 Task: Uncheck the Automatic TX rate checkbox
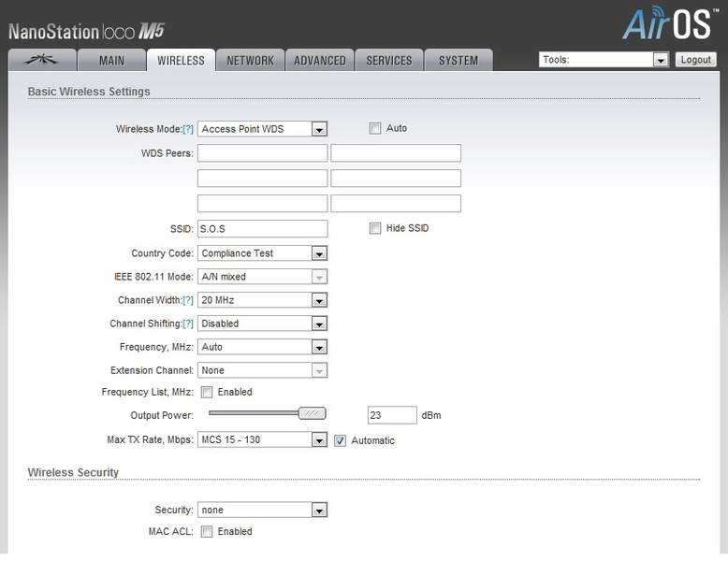point(340,440)
